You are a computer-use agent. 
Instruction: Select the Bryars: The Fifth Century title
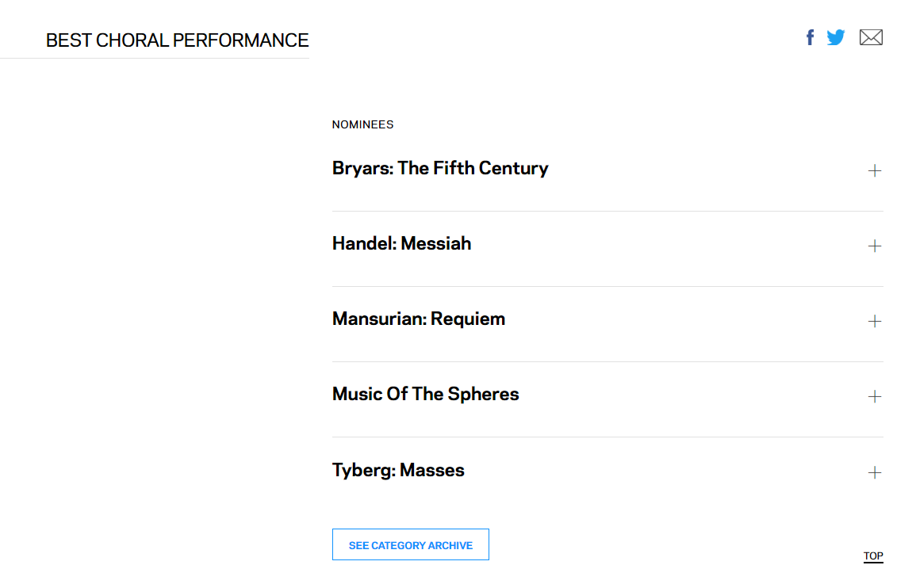point(440,168)
